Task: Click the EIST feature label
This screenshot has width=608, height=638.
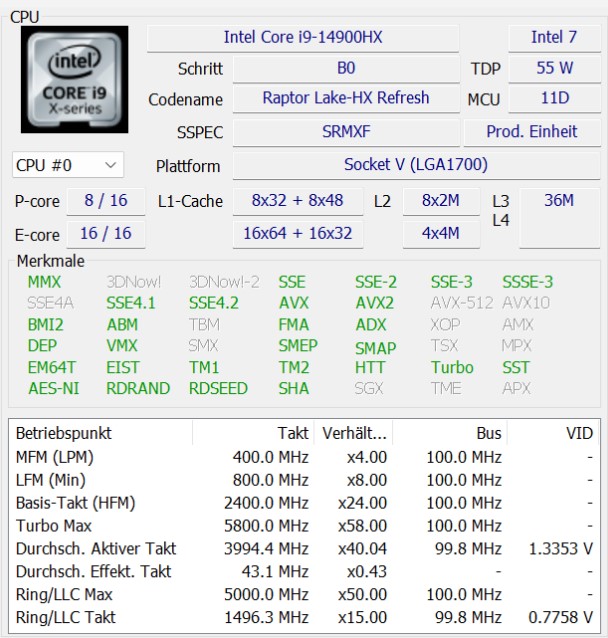Action: pyautogui.click(x=122, y=368)
